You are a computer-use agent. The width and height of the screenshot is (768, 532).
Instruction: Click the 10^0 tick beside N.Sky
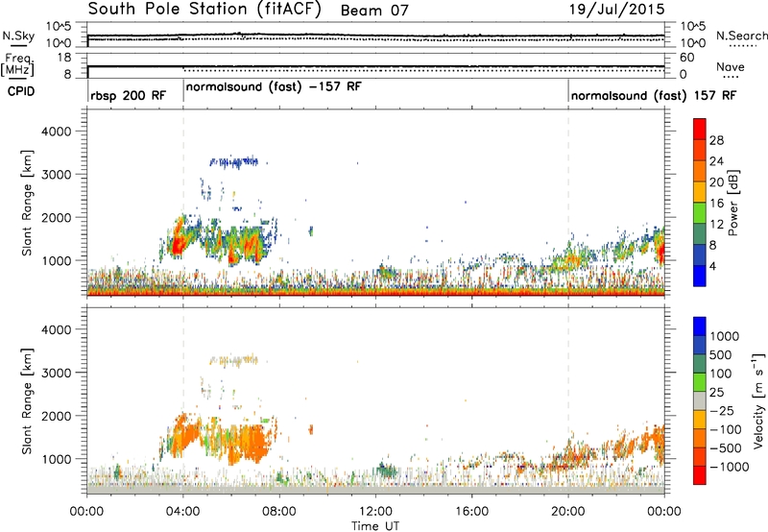pos(59,43)
